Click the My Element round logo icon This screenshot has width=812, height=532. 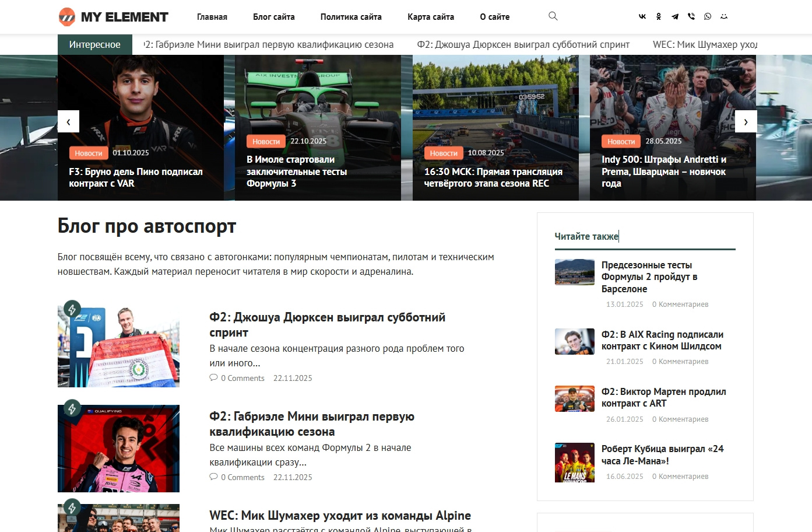pyautogui.click(x=67, y=17)
